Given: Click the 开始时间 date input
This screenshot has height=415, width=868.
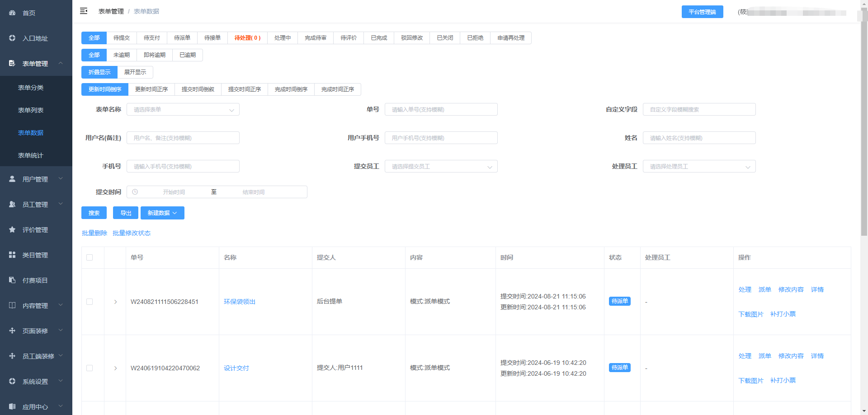Looking at the screenshot, I should click(174, 192).
